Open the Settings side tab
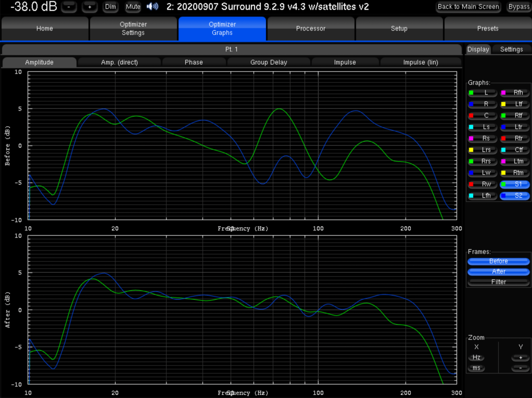The width and height of the screenshot is (532, 398). click(x=511, y=49)
